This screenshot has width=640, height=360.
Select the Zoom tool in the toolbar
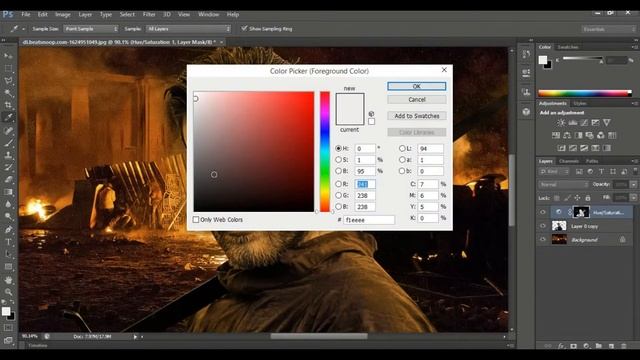pyautogui.click(x=8, y=292)
